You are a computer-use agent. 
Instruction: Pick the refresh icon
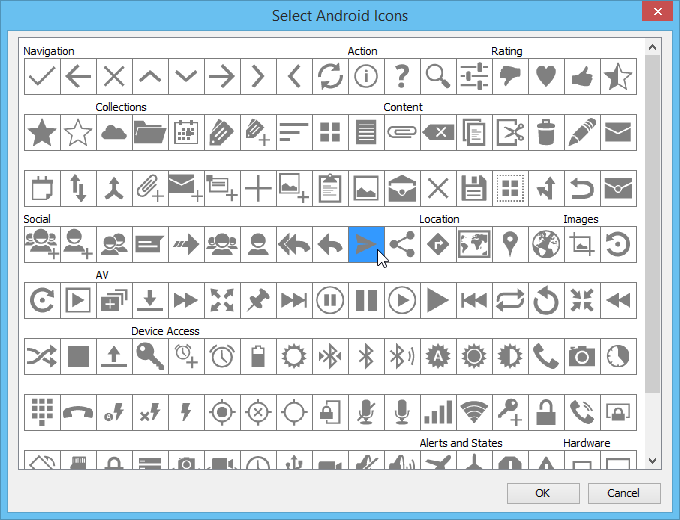pyautogui.click(x=330, y=76)
